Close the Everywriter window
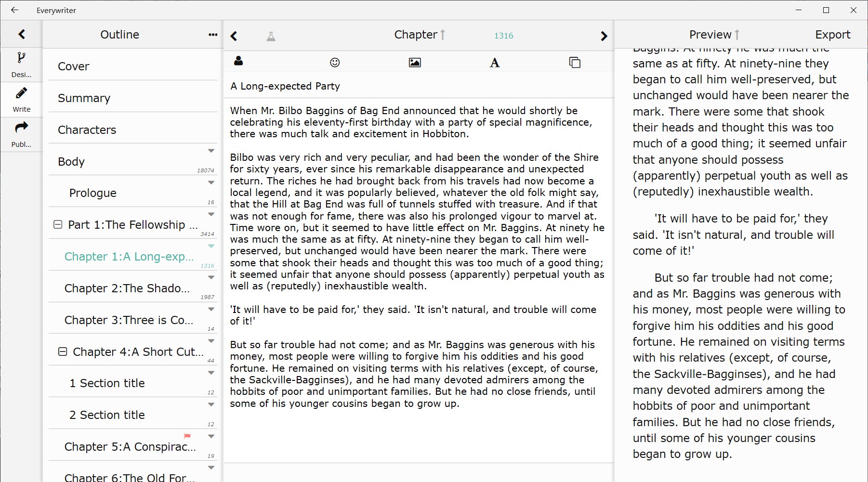868x482 pixels. 854,10
